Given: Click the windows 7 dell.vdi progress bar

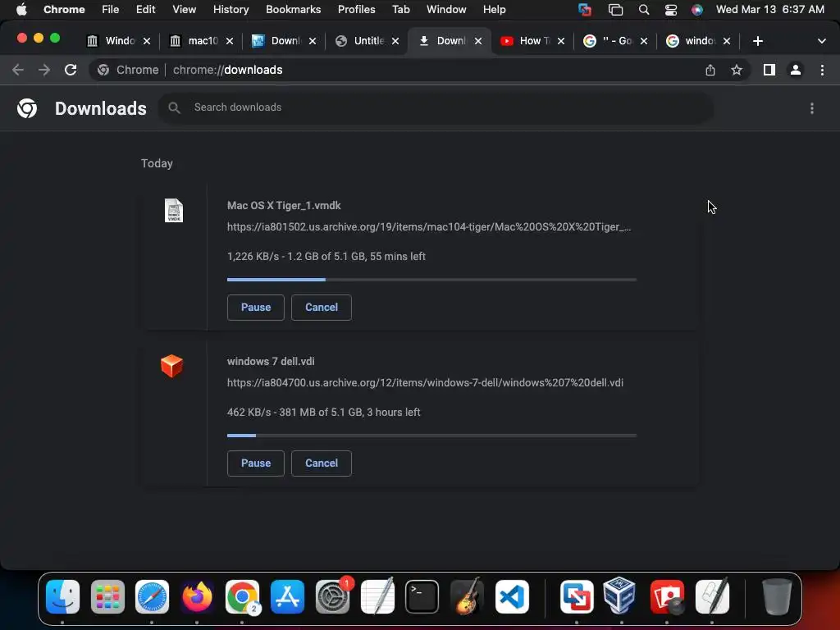Looking at the screenshot, I should (x=431, y=436).
